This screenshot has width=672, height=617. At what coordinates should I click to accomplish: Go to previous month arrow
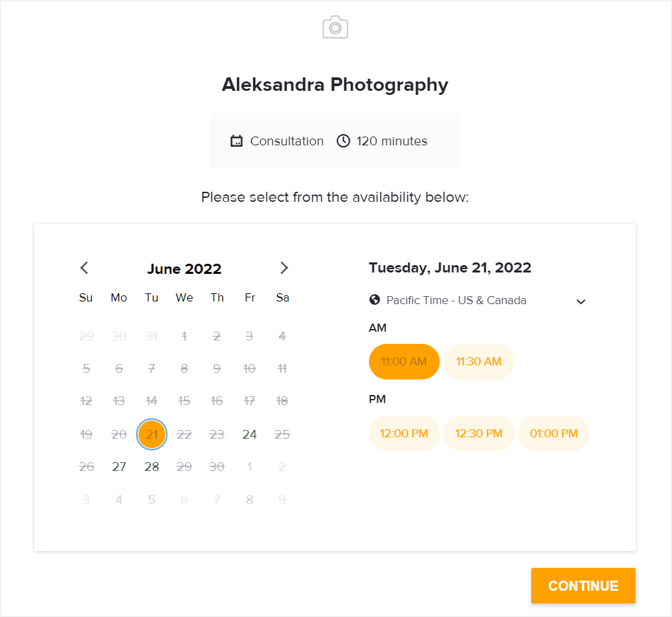(84, 268)
